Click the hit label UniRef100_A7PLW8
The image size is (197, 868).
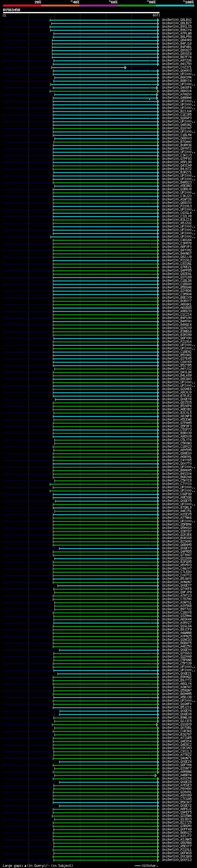(177, 33)
